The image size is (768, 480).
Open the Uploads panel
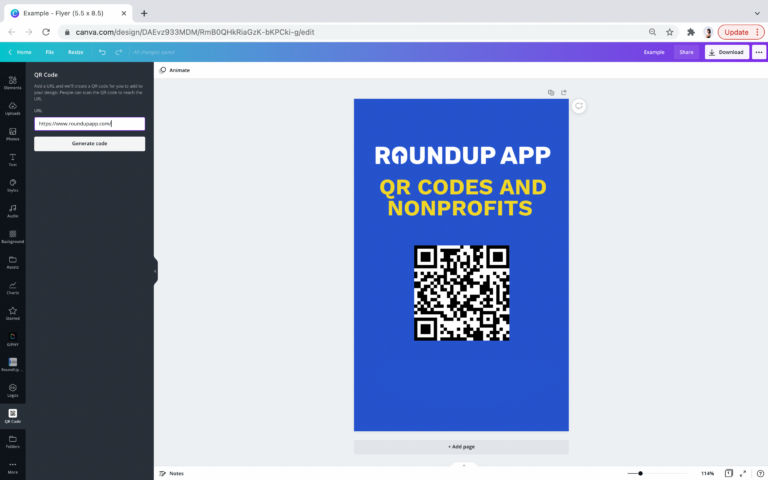point(13,108)
